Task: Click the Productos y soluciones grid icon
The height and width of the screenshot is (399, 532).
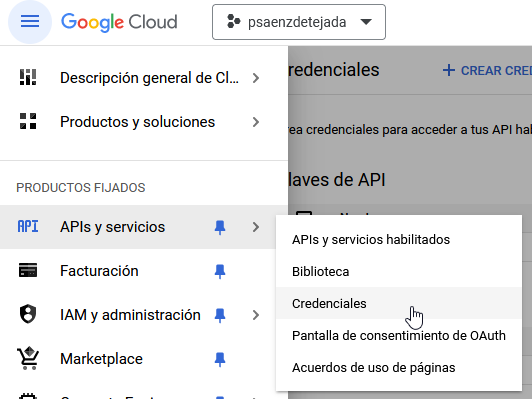Action: tap(28, 121)
